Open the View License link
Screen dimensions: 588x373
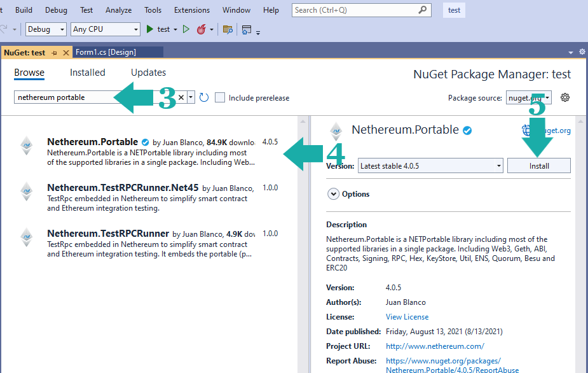[x=407, y=317]
